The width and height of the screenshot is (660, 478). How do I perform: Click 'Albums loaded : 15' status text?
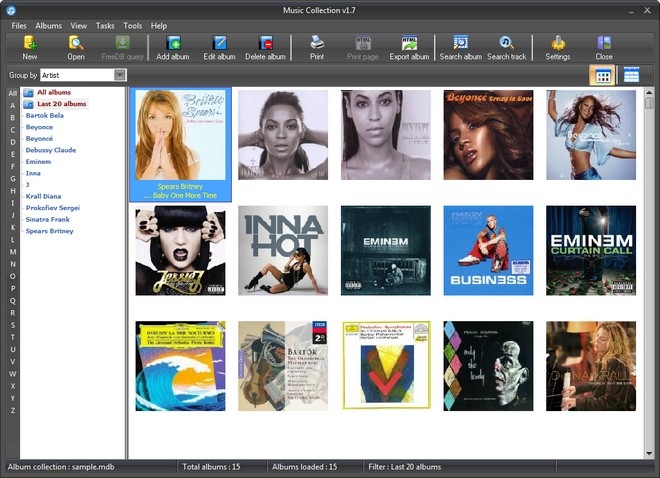(304, 467)
